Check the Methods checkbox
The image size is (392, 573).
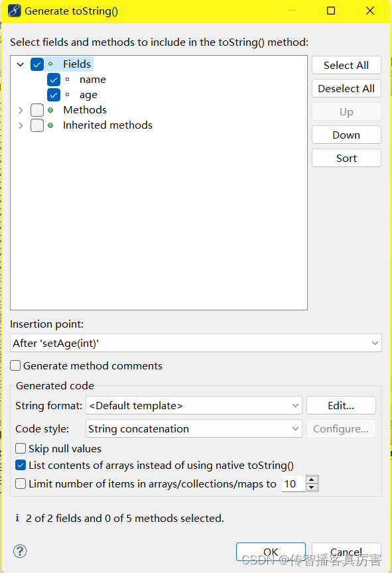coord(37,110)
